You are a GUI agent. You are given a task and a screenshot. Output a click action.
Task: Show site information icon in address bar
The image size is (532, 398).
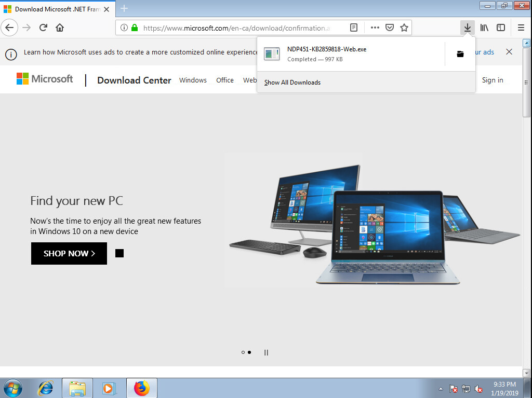(x=124, y=28)
